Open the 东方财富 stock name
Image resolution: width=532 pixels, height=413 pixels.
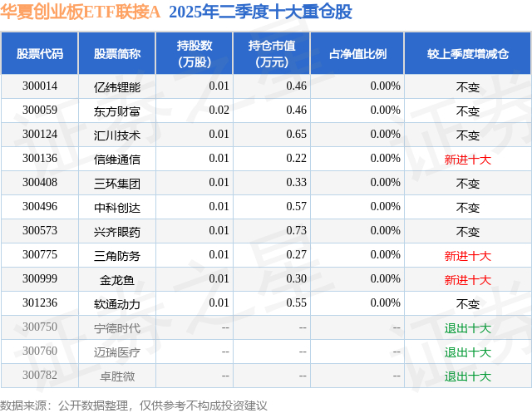coord(117,111)
